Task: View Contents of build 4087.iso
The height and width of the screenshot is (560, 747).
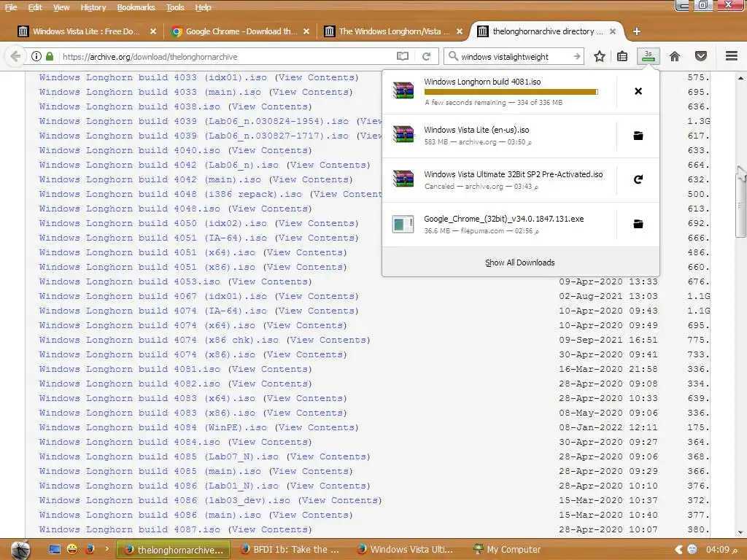Action: pos(270,529)
